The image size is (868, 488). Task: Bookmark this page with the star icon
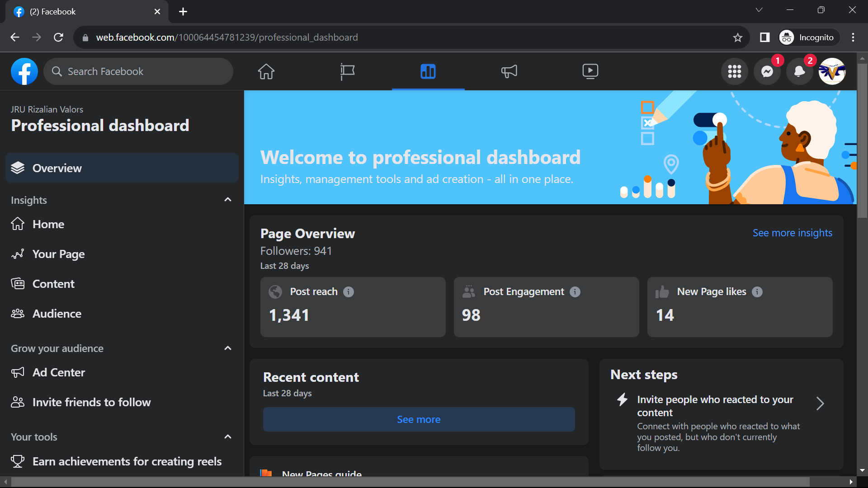click(x=738, y=38)
